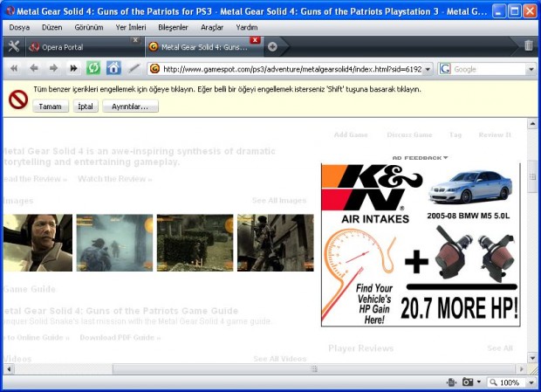Confirm blocking with the Tamam button
Screen dimensions: 541x392
[51, 107]
